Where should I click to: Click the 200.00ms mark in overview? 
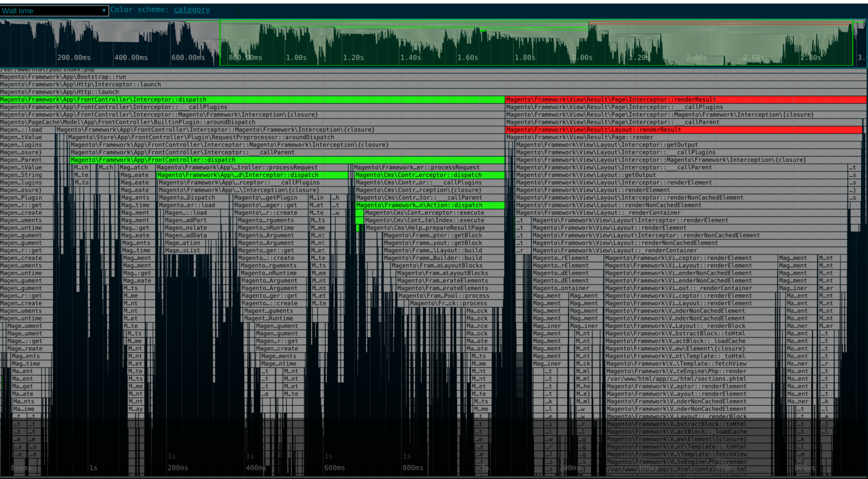74,58
